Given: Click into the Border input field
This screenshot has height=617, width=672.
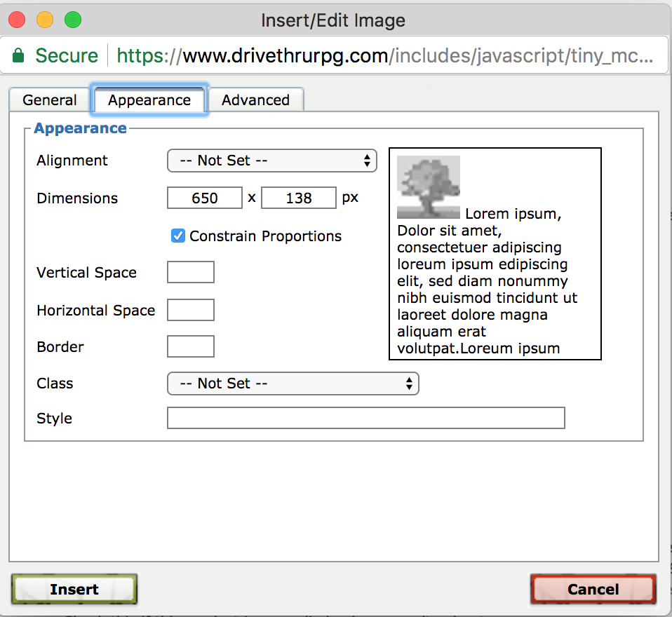Looking at the screenshot, I should (190, 346).
